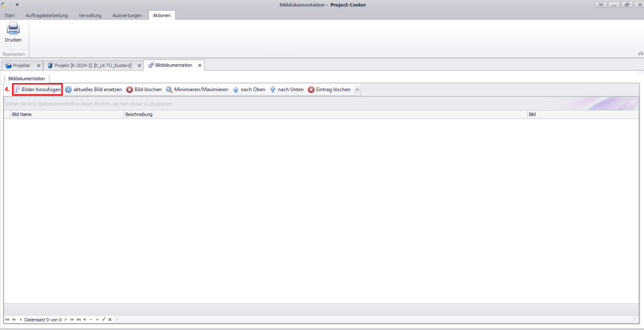The image size is (644, 330).
Task: Replace image via aktuelles Bild ersetzen
Action: [x=94, y=90]
